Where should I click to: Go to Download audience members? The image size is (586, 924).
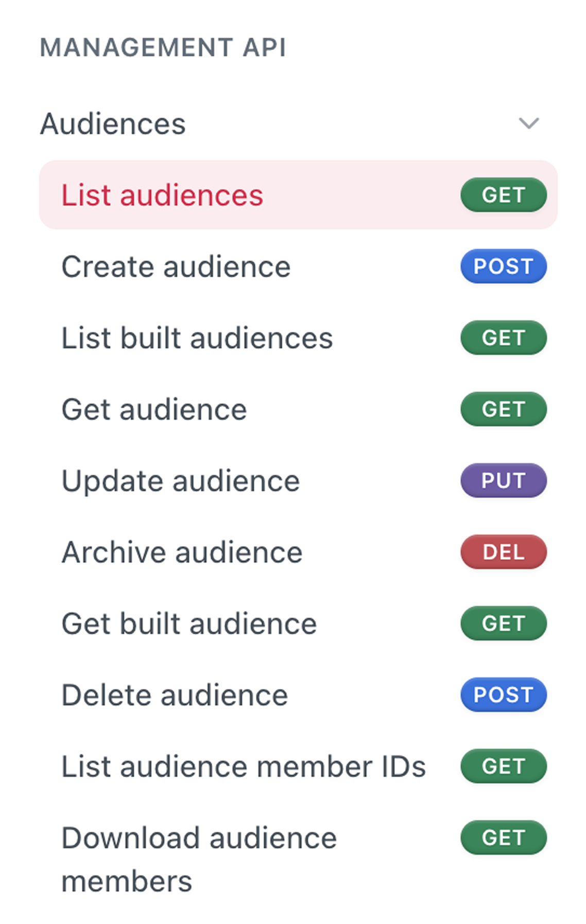point(298,859)
